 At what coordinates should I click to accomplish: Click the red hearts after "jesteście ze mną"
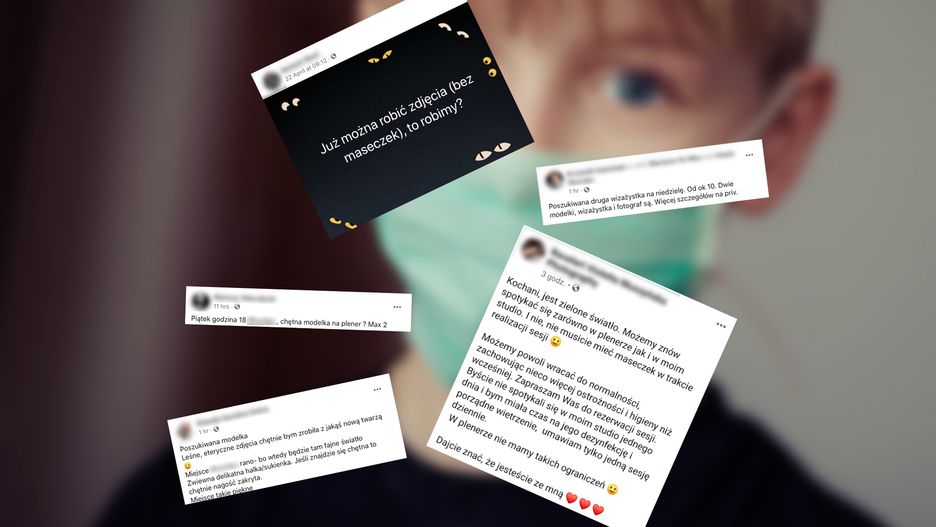[x=585, y=504]
